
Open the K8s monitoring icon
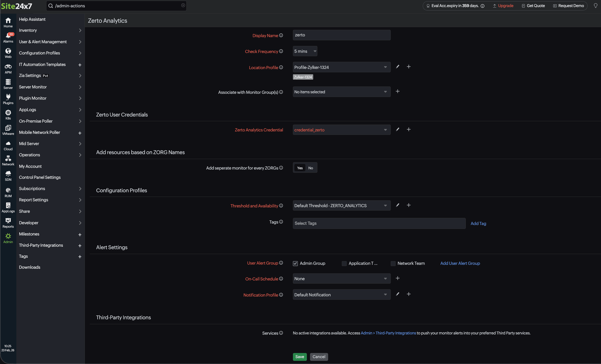(8, 114)
